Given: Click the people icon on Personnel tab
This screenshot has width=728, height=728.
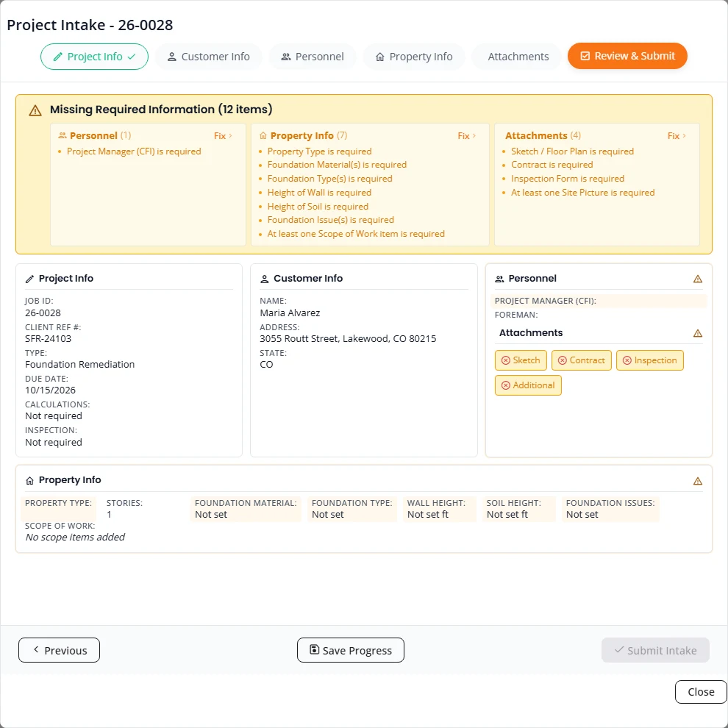Looking at the screenshot, I should click(286, 57).
